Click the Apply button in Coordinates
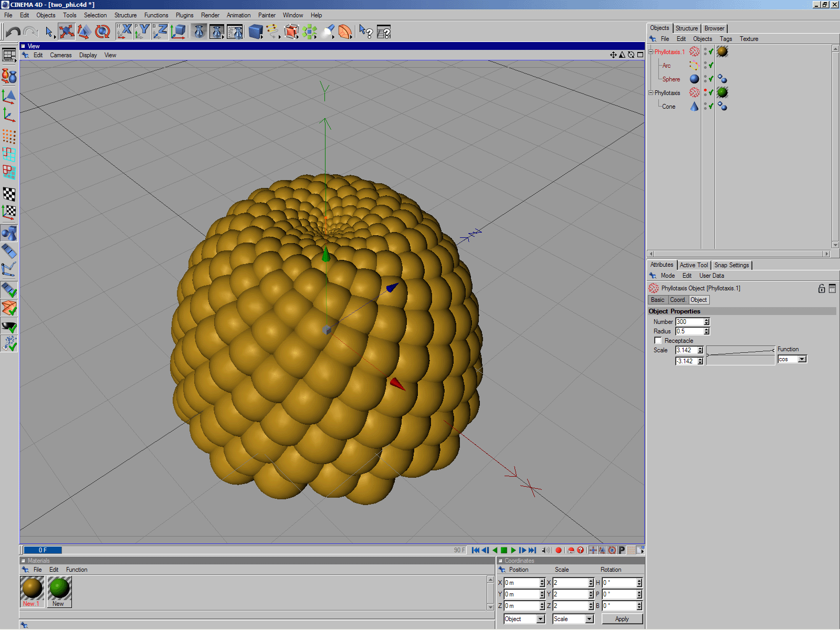840x630 pixels. (622, 619)
